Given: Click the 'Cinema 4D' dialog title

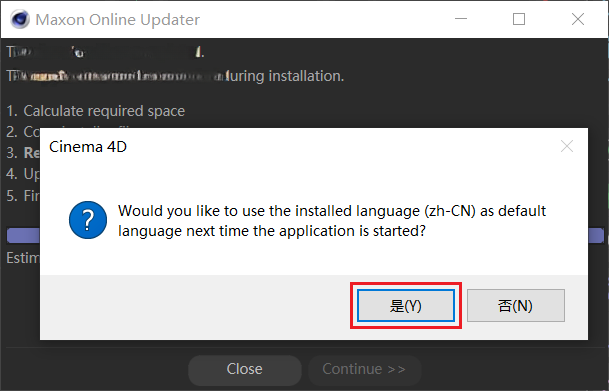Looking at the screenshot, I should [88, 147].
